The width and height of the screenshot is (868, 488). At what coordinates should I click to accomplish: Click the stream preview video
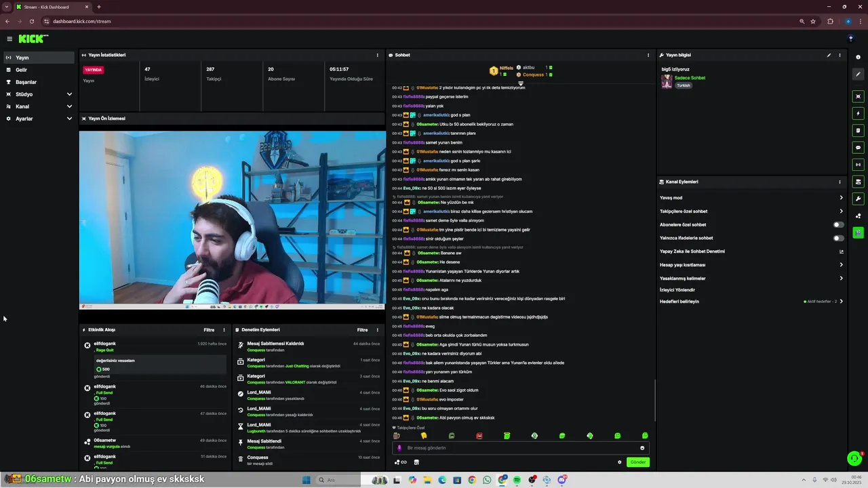(x=233, y=220)
